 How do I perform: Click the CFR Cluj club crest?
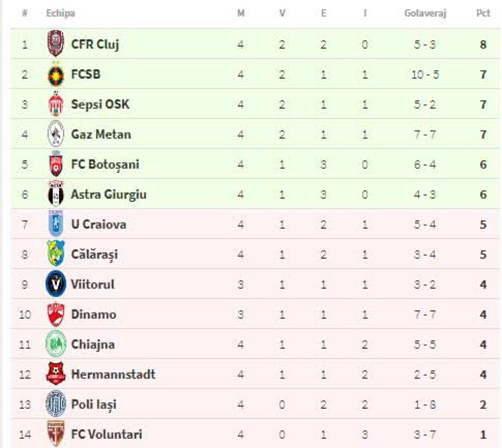55,44
